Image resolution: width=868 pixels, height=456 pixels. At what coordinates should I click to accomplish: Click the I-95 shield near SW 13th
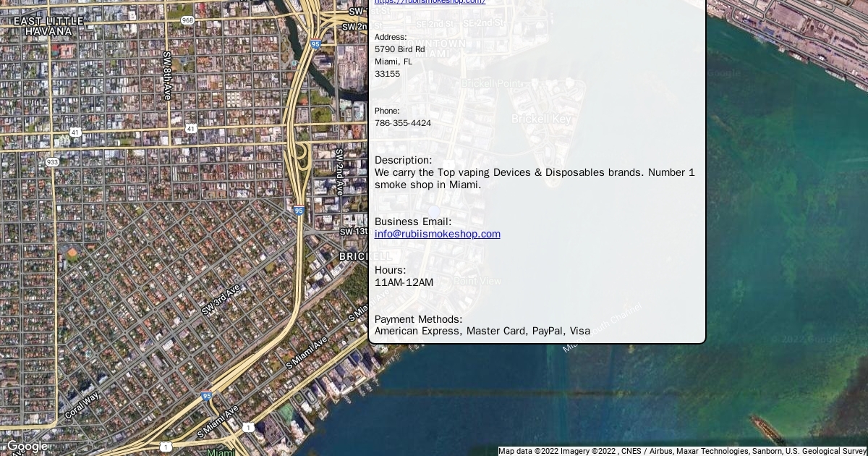click(299, 211)
